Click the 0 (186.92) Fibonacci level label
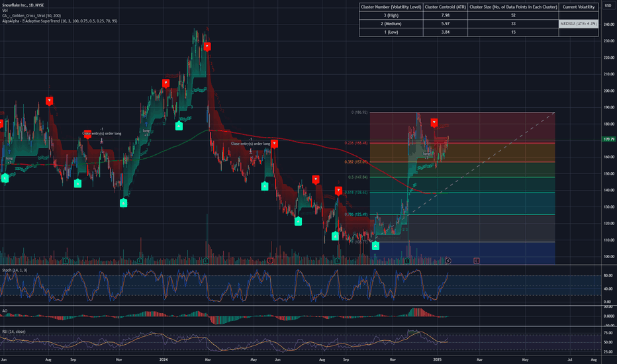Screen dimensions: 617x364 pos(359,113)
